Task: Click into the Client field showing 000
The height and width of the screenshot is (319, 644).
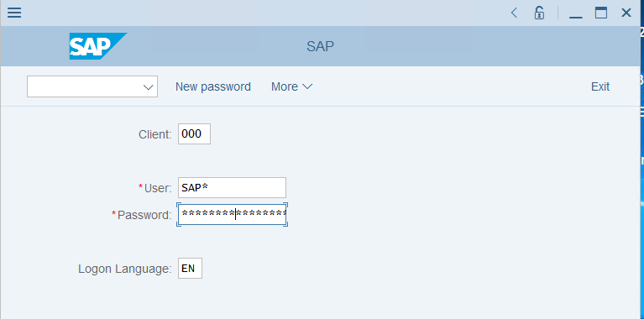Action: [194, 133]
